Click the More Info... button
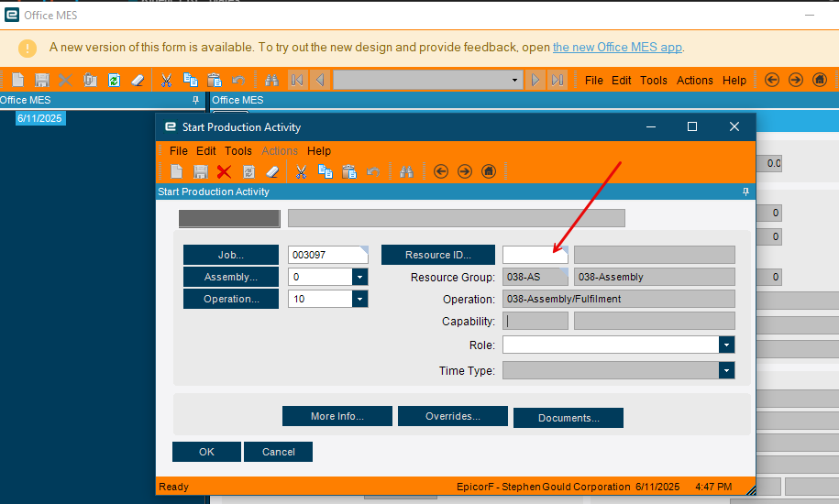 [337, 416]
